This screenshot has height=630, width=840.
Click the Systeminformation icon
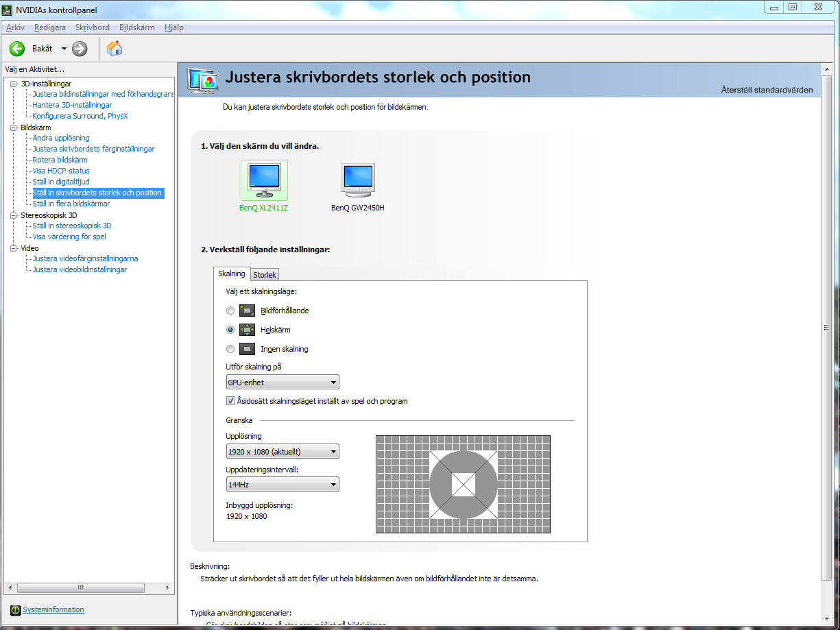16,610
